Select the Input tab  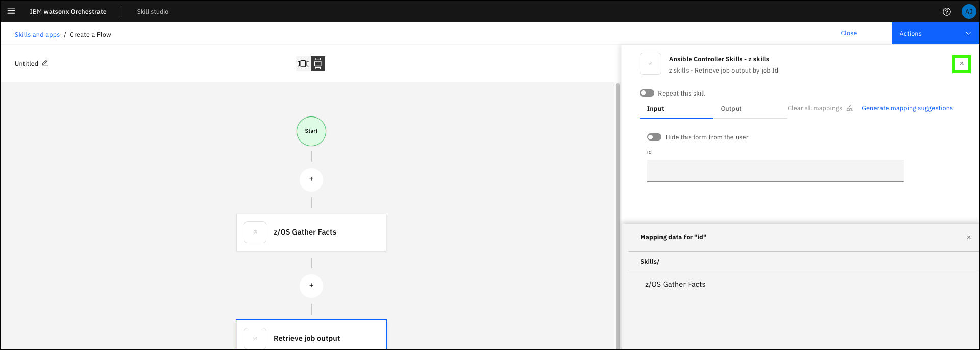click(655, 109)
